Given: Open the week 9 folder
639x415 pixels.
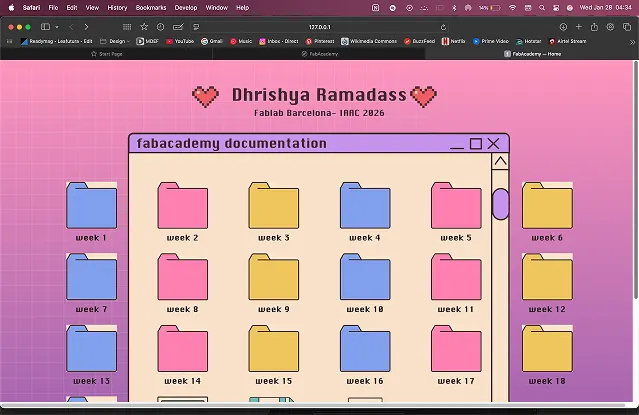Looking at the screenshot, I should click(273, 277).
